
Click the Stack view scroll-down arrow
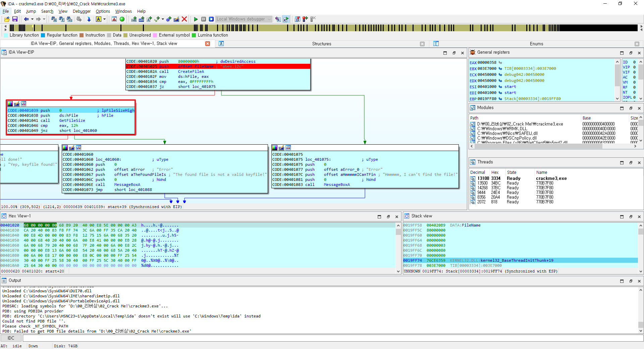641,271
